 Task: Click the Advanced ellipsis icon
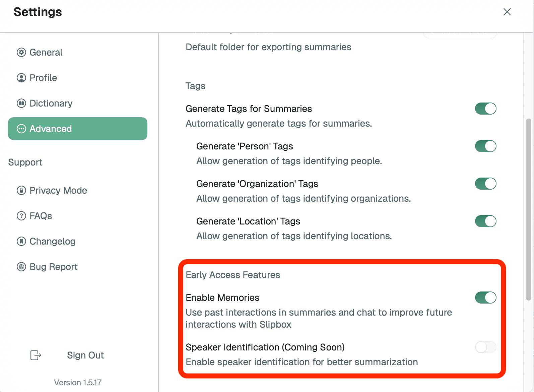(21, 129)
